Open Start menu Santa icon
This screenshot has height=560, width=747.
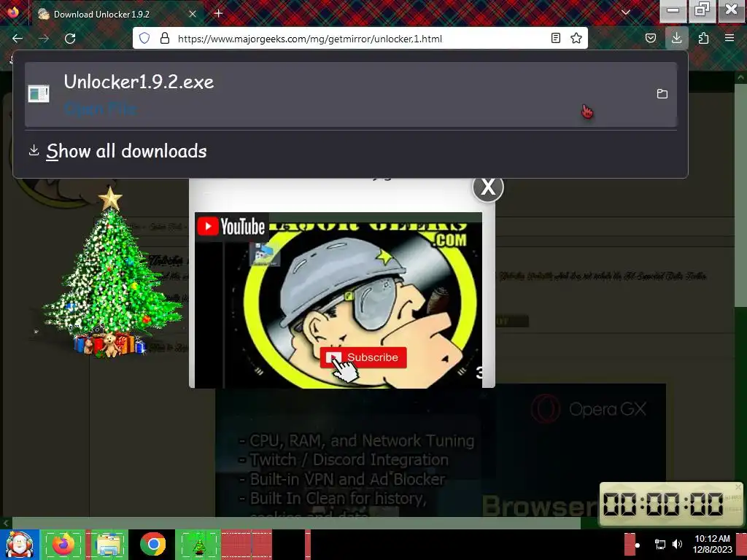point(20,544)
